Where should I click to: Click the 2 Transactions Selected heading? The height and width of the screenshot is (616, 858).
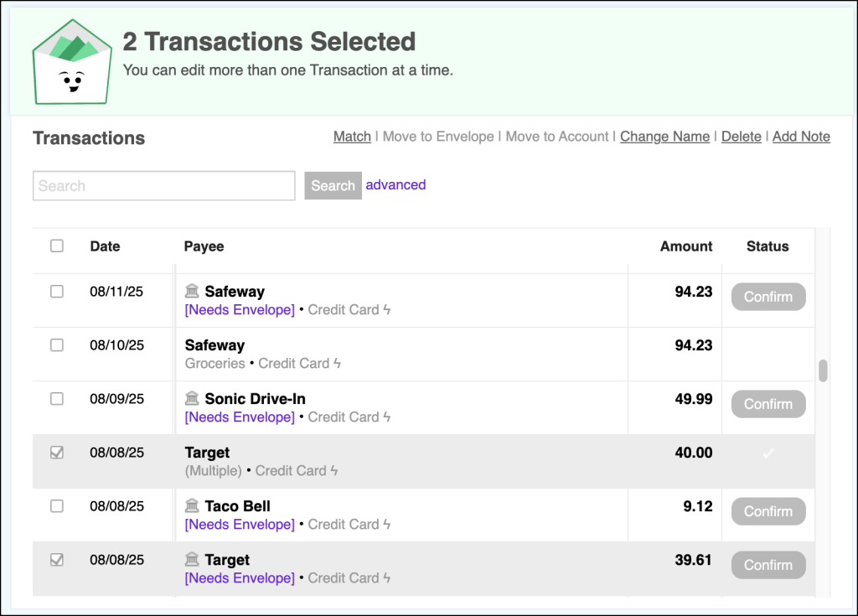click(x=269, y=42)
